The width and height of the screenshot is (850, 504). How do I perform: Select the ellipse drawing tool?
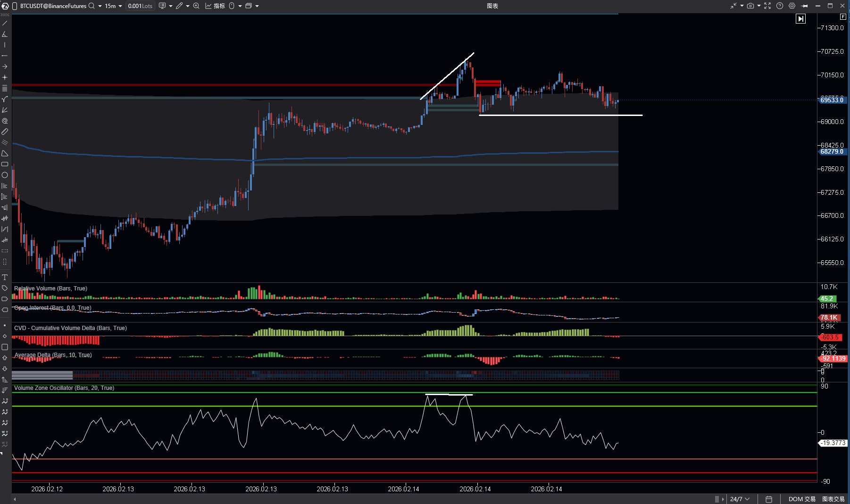pos(5,175)
